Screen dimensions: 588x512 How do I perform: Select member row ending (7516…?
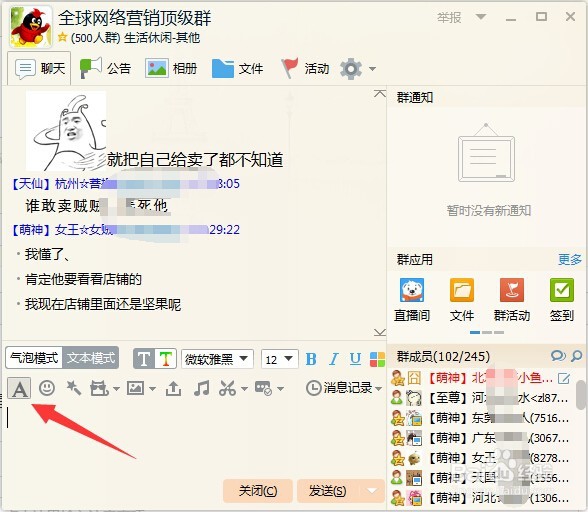[x=481, y=418]
